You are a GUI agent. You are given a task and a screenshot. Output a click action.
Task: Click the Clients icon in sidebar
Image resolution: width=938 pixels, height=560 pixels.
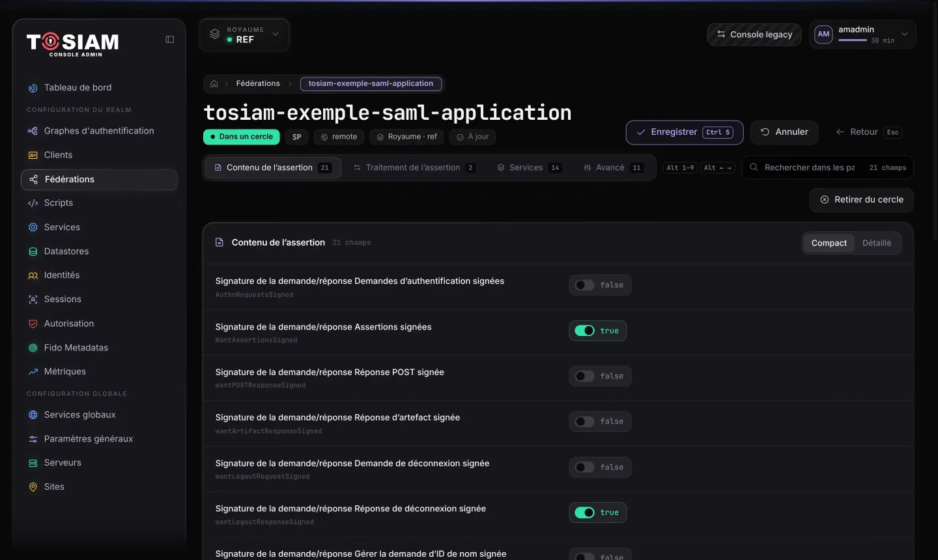tap(33, 155)
